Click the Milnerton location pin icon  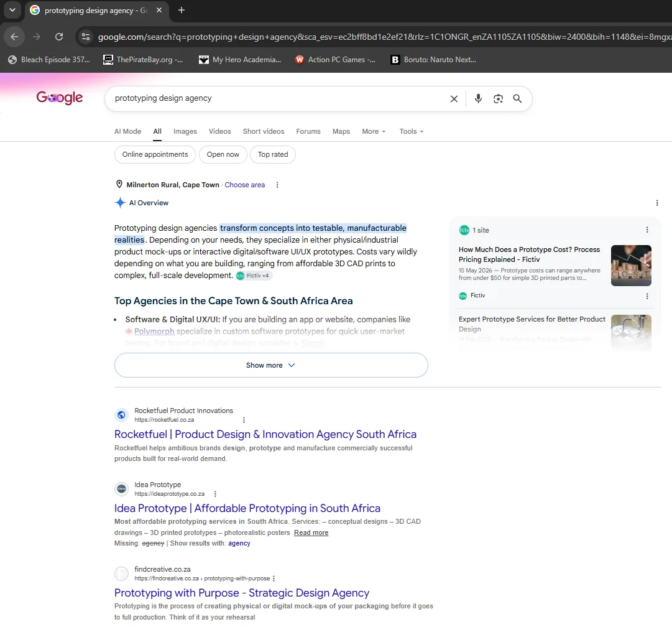(119, 184)
